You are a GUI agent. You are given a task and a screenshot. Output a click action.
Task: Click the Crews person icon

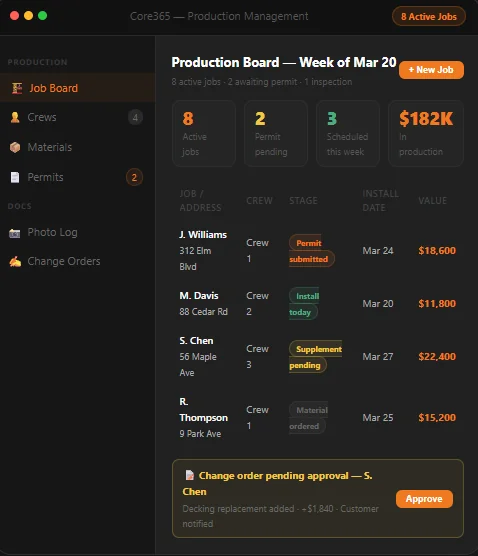pyautogui.click(x=15, y=117)
